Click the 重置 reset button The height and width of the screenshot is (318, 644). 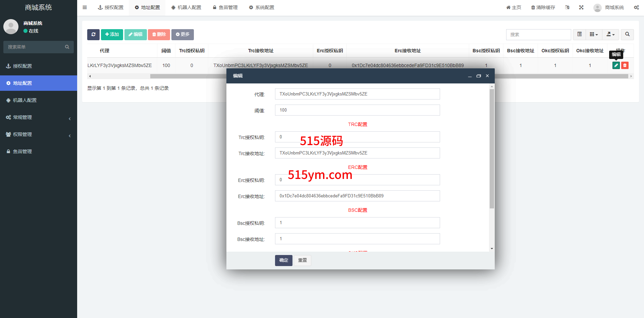pyautogui.click(x=303, y=260)
